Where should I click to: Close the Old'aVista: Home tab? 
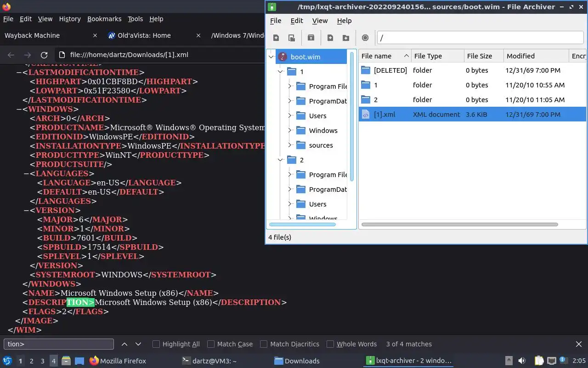[x=199, y=35]
